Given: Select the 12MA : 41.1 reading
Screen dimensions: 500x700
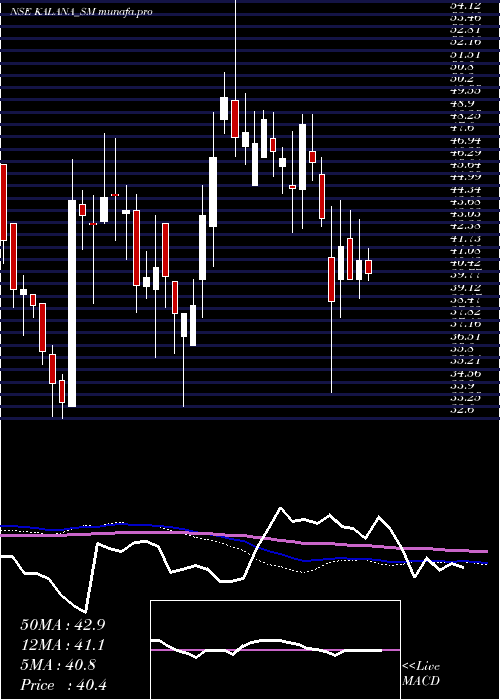Looking at the screenshot, I should click(62, 645).
